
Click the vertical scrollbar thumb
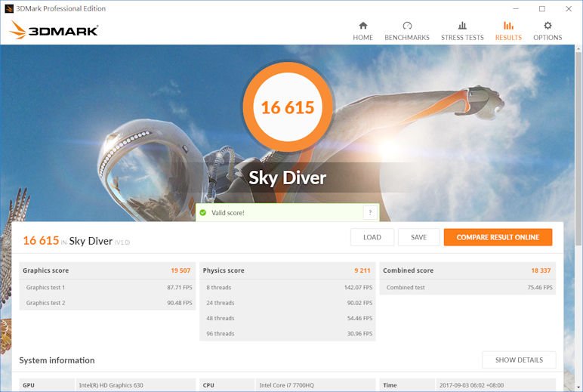coord(578,149)
